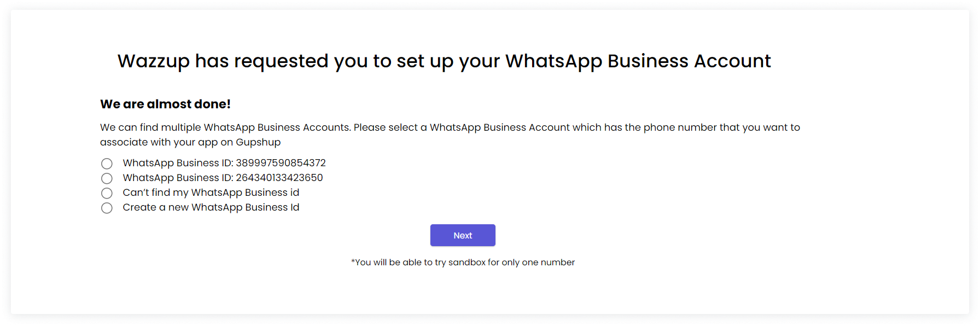This screenshot has height=326, width=980.
Task: Click the label "WhatsApp Business ID: 264340133423650"
Action: coord(223,178)
